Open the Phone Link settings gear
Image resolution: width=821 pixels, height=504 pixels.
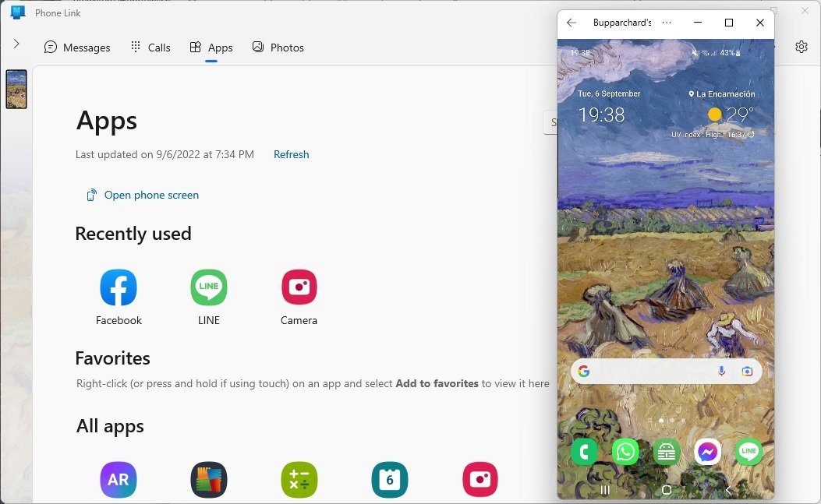point(802,47)
